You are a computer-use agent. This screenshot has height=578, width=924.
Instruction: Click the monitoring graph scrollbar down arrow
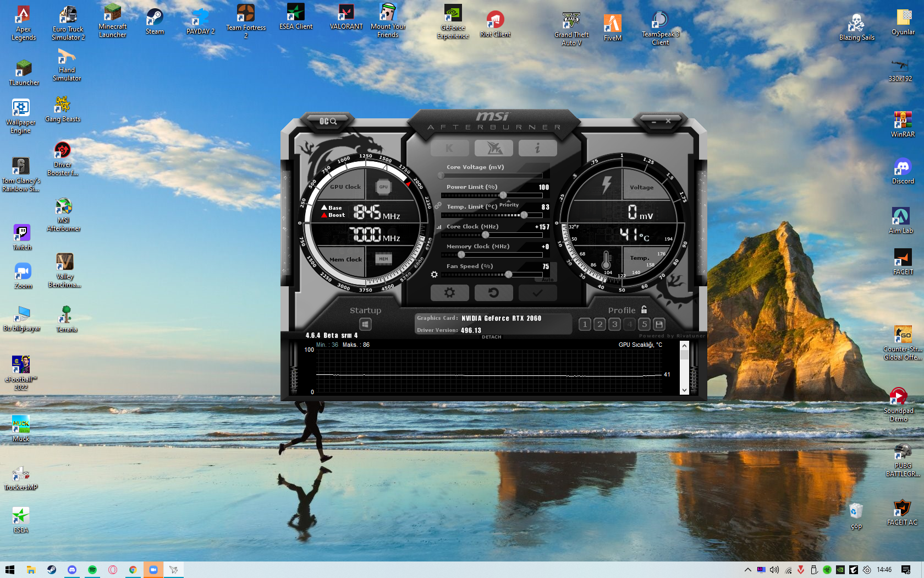coord(684,390)
